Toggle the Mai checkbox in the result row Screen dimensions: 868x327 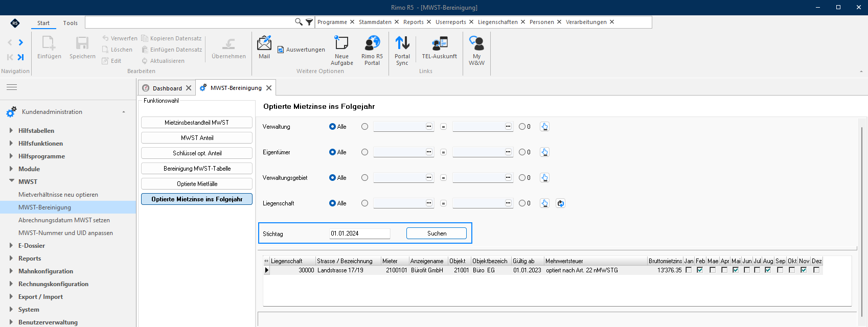(736, 270)
